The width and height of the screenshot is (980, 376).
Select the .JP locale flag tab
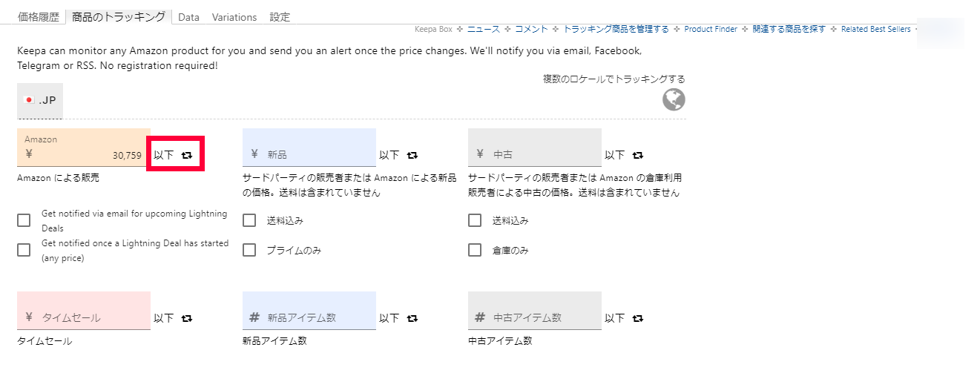(x=40, y=100)
